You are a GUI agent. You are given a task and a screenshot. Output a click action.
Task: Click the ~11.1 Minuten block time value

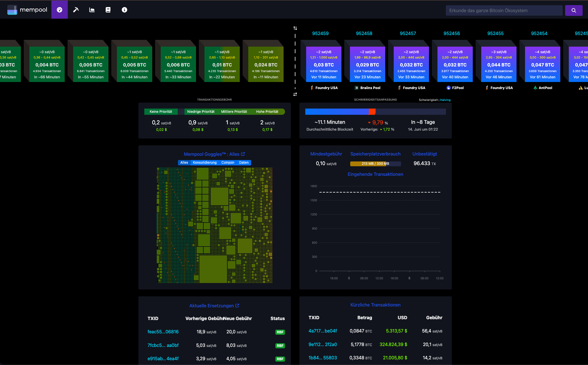(x=330, y=122)
